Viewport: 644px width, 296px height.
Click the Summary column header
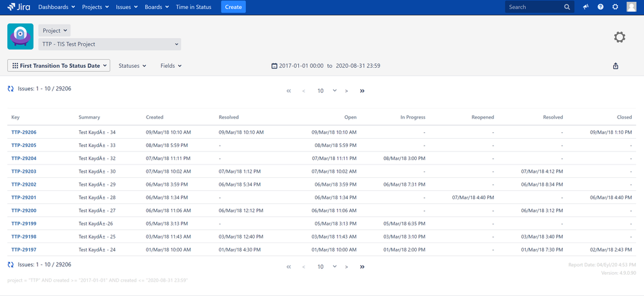coord(89,117)
